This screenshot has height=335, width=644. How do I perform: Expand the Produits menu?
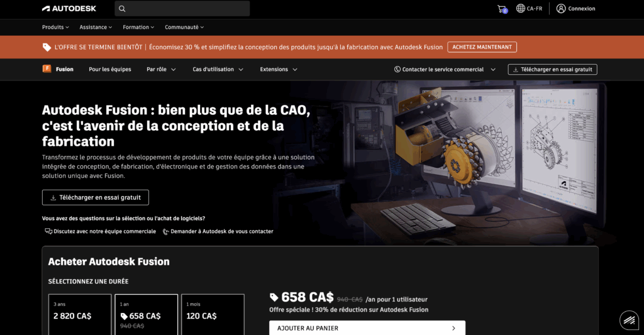coord(55,27)
